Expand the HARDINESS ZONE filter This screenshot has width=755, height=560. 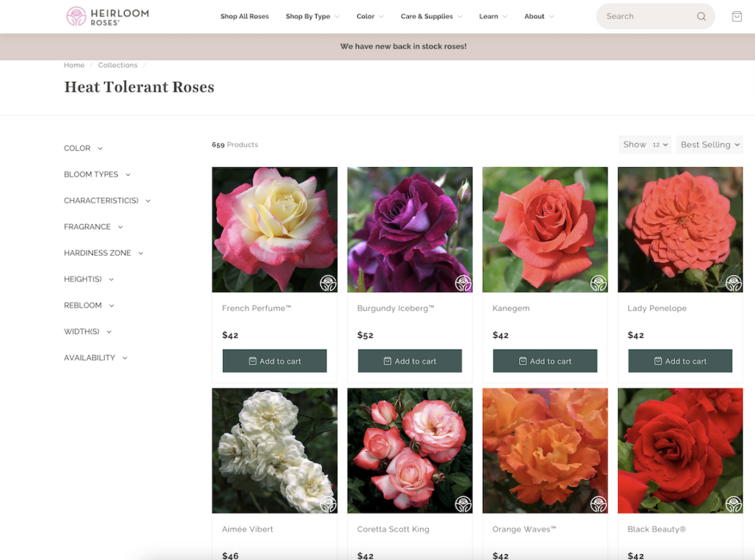click(103, 253)
